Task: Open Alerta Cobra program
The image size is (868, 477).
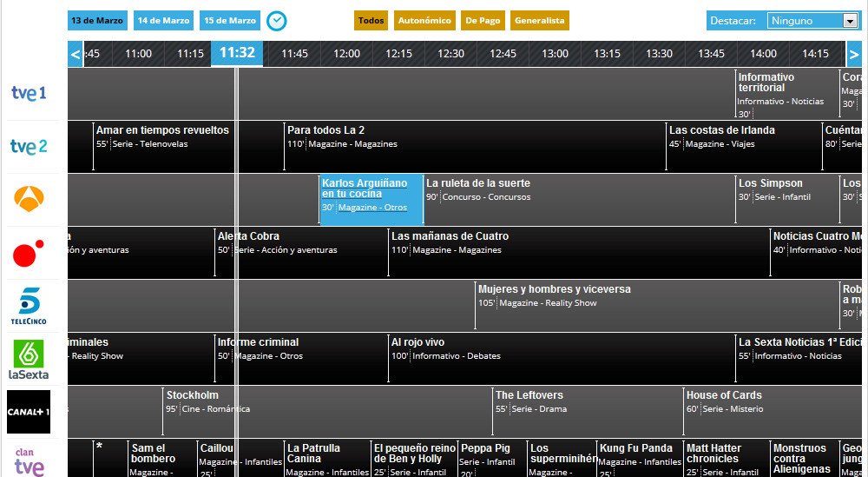Action: 248,236
